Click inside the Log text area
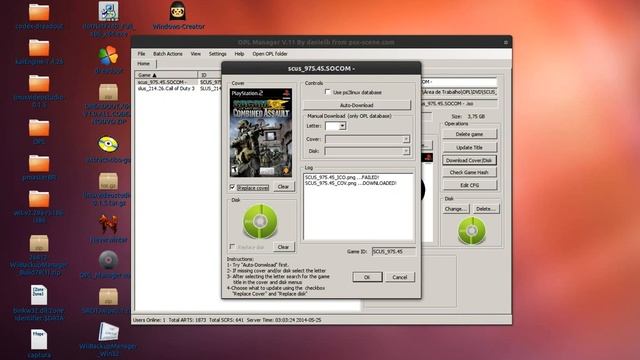Viewport: 640px width, 360px height. pyautogui.click(x=358, y=207)
